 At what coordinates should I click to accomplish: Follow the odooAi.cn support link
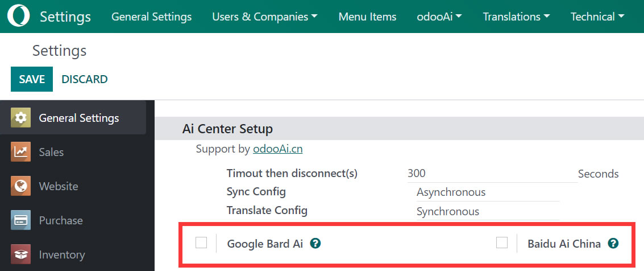(277, 149)
